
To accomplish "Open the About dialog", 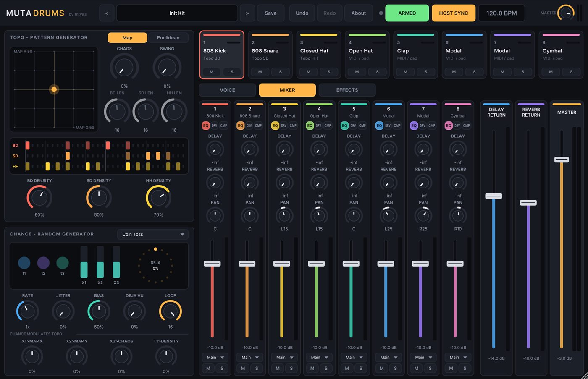I will 359,13.
